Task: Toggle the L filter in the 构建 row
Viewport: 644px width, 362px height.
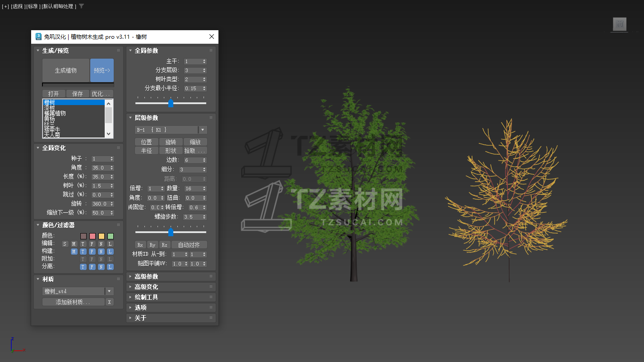Action: point(110,252)
